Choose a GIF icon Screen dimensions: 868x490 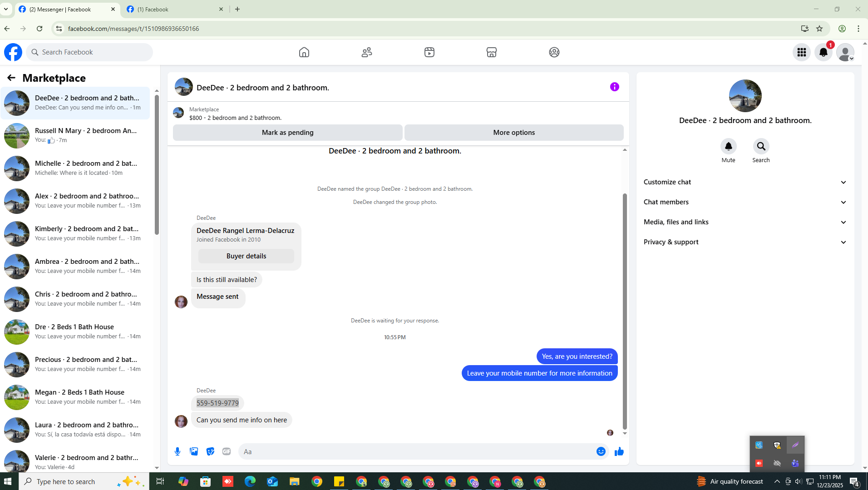227,451
